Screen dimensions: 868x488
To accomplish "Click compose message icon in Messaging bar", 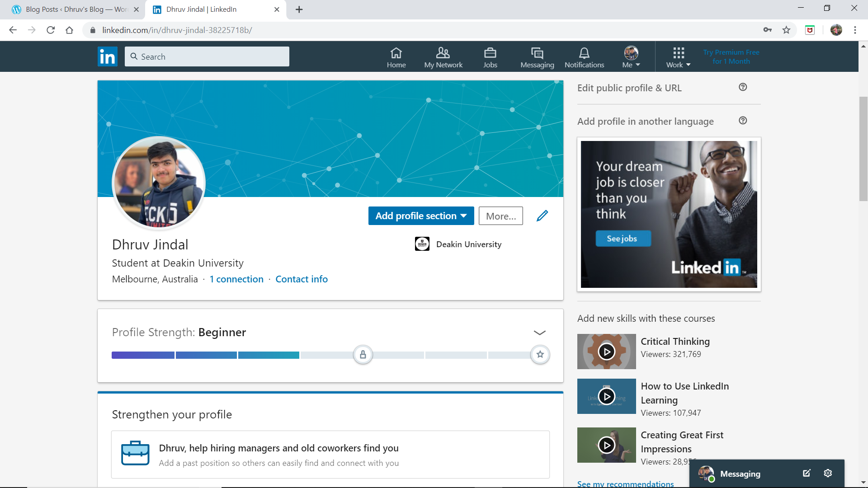I will pos(807,473).
